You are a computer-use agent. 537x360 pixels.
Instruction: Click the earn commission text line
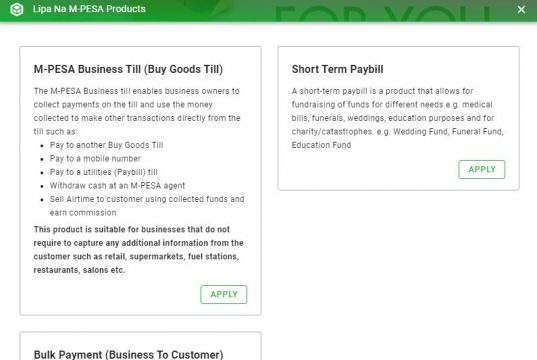83,212
